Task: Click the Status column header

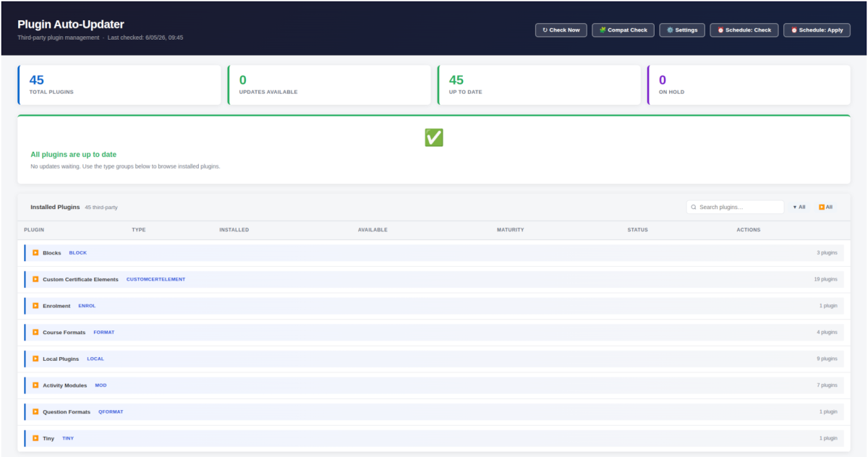Action: coord(638,230)
